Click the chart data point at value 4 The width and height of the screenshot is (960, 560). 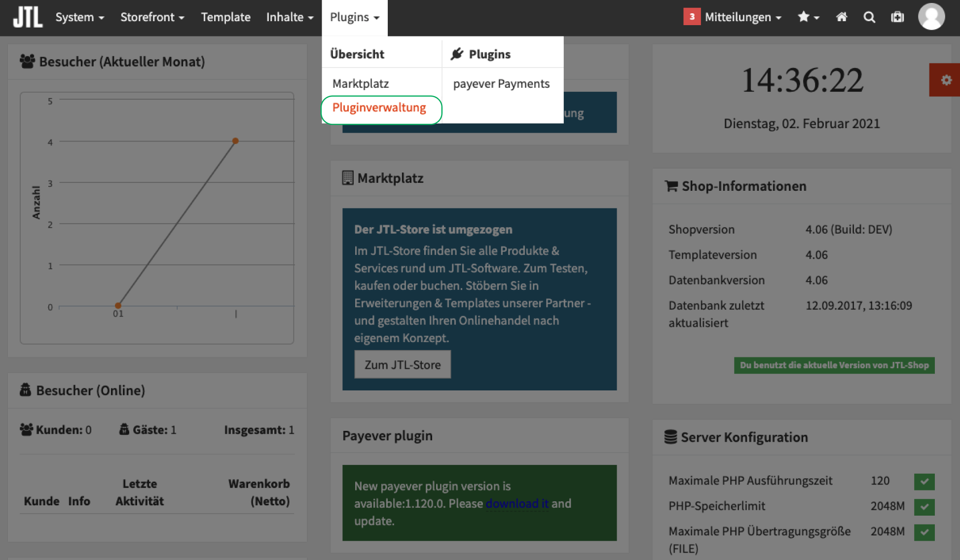(236, 141)
